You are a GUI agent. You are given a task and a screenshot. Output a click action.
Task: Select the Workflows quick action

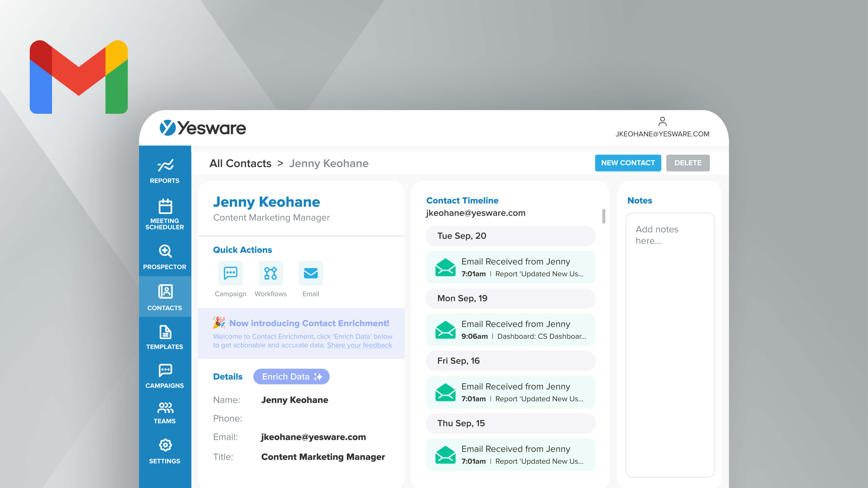pos(271,274)
